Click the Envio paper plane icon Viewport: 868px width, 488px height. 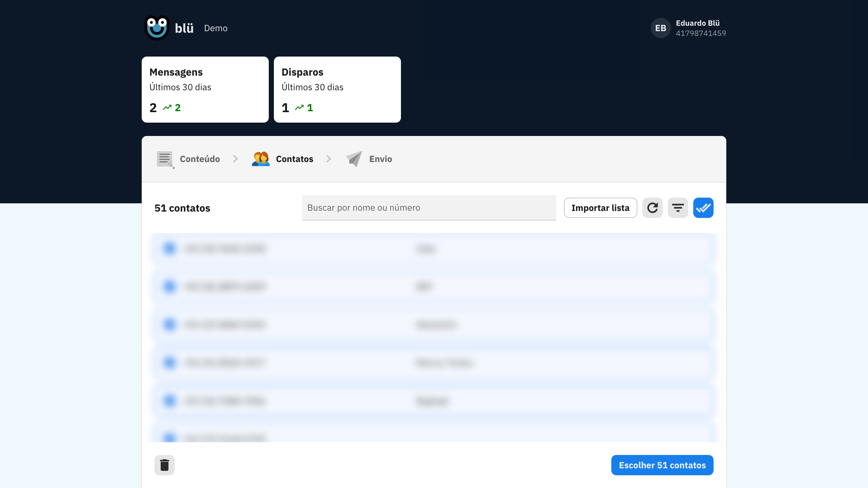coord(354,159)
